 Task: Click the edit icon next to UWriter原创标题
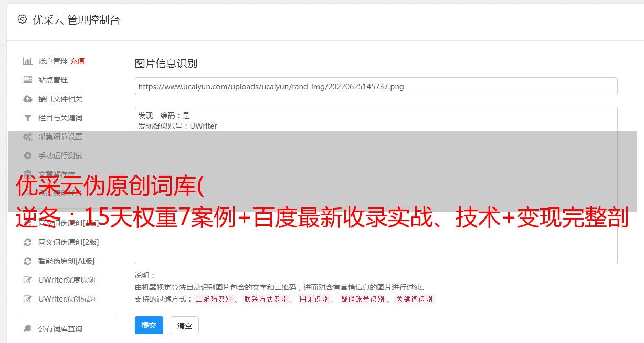point(28,299)
